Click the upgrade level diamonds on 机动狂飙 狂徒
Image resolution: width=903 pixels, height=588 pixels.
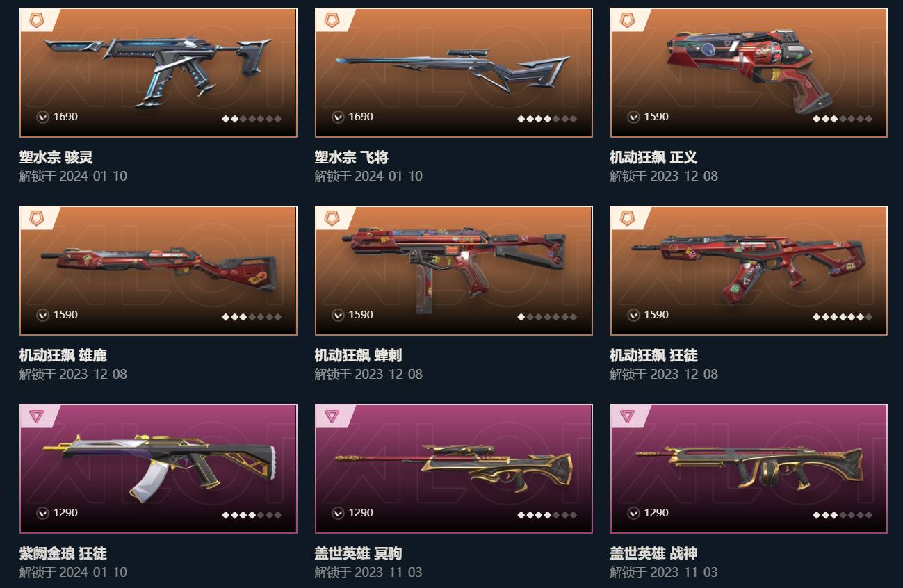[x=843, y=317]
